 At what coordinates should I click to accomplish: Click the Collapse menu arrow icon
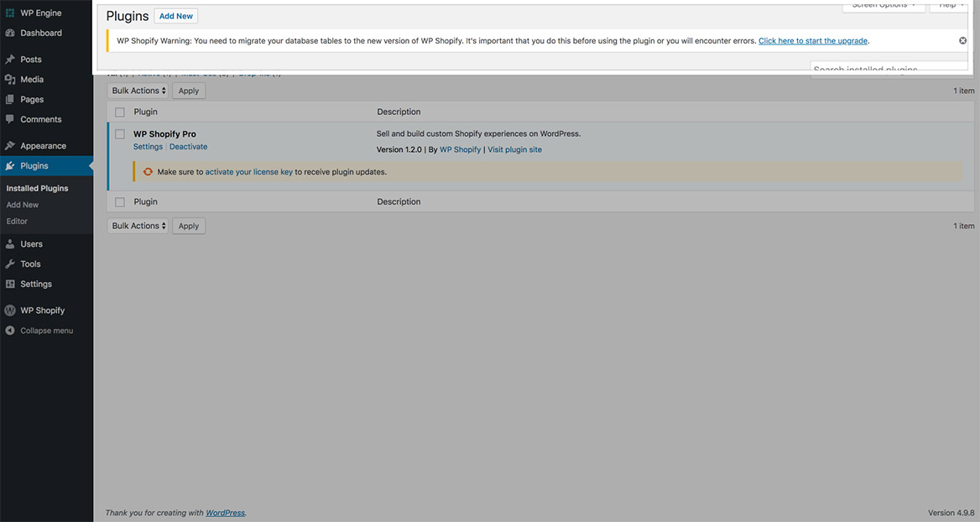[x=10, y=331]
